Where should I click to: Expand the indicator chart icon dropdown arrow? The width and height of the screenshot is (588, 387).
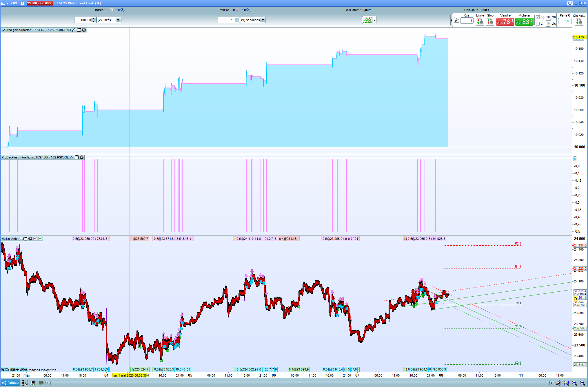coord(374,20)
